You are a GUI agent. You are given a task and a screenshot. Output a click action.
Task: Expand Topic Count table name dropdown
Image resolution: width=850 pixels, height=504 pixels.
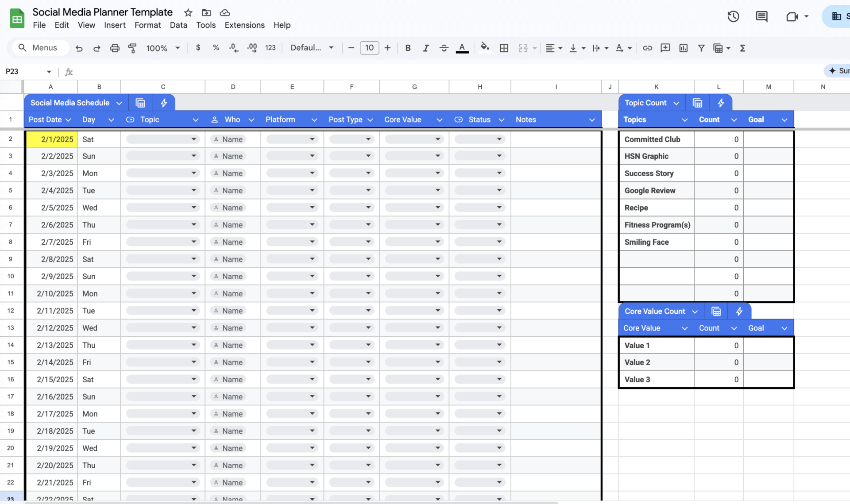coord(676,103)
